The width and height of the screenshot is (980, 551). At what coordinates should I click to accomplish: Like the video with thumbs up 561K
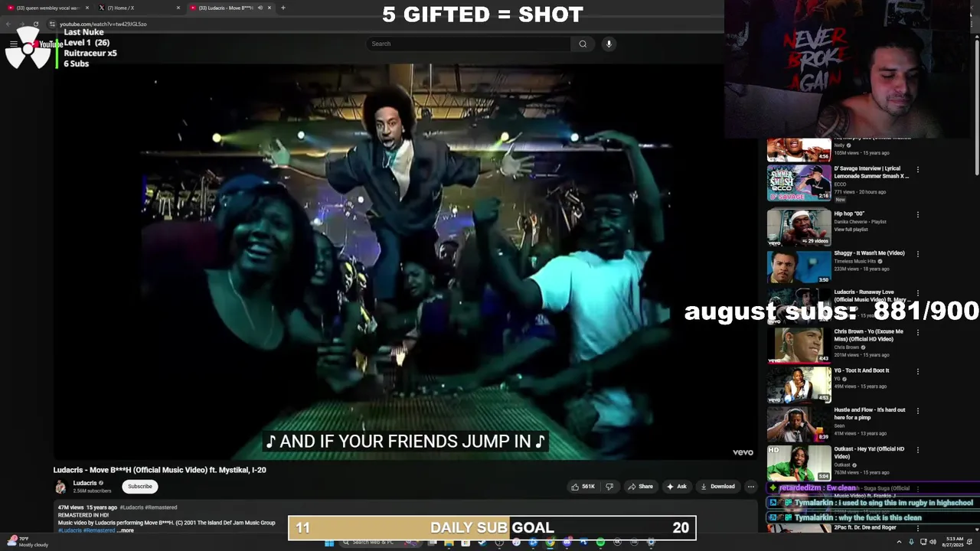583,487
